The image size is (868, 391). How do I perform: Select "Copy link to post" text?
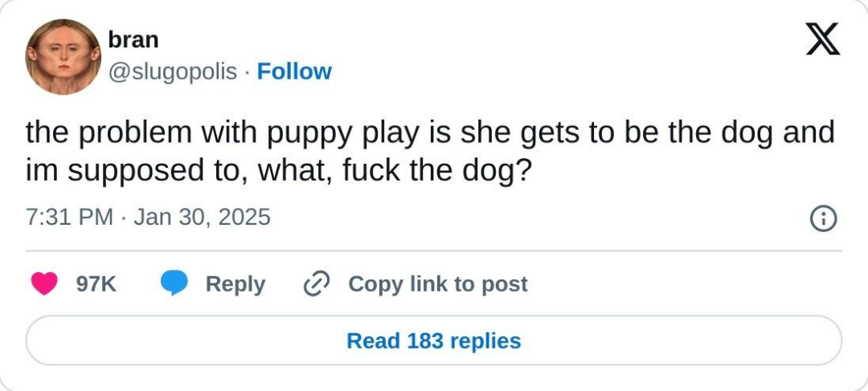point(438,284)
